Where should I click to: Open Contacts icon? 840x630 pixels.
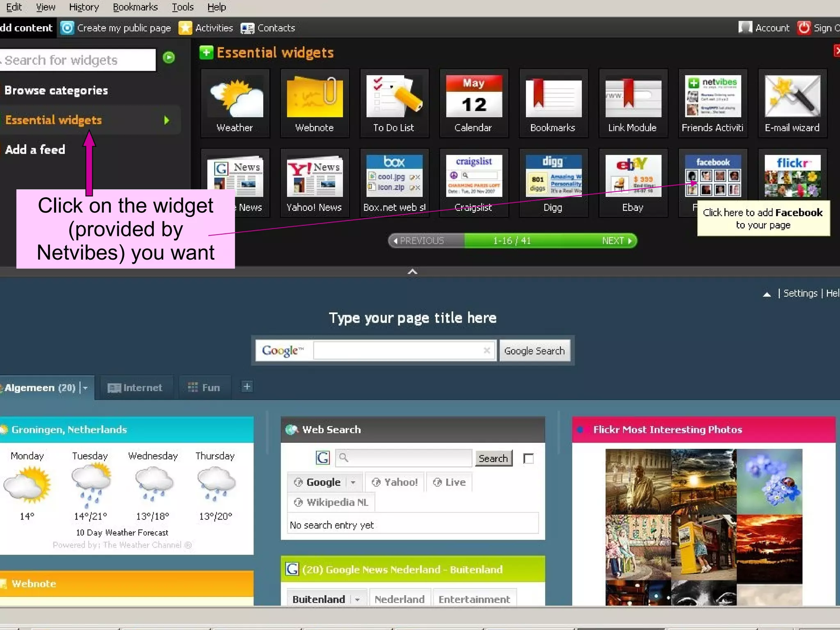click(247, 28)
